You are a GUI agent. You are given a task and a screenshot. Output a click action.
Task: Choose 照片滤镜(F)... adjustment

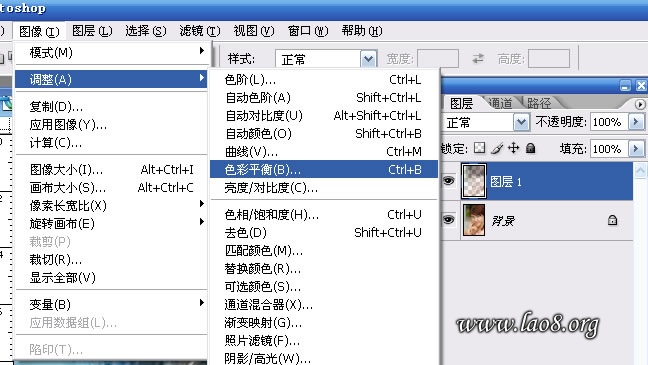[324, 341]
